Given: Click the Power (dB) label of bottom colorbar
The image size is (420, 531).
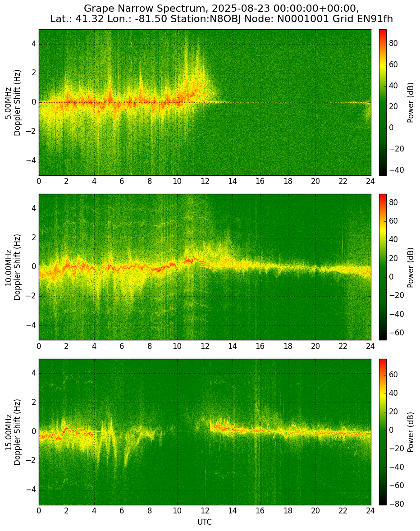Looking at the screenshot, I should (x=410, y=432).
